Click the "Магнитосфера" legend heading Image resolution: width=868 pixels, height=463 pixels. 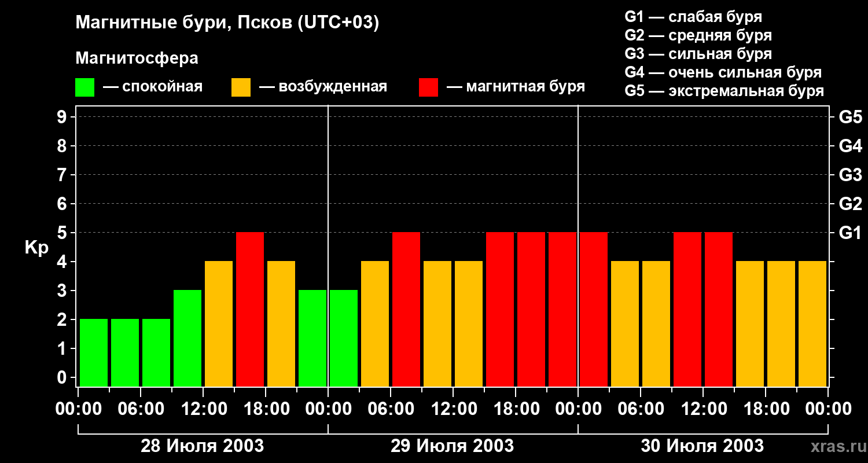[x=137, y=58]
